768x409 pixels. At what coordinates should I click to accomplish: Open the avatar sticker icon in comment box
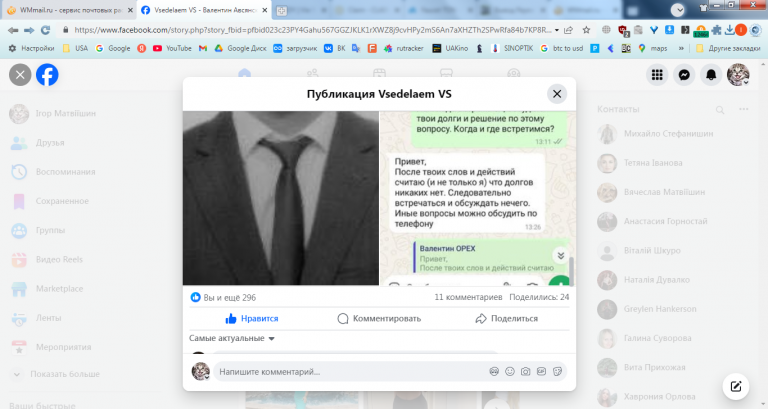click(494, 372)
